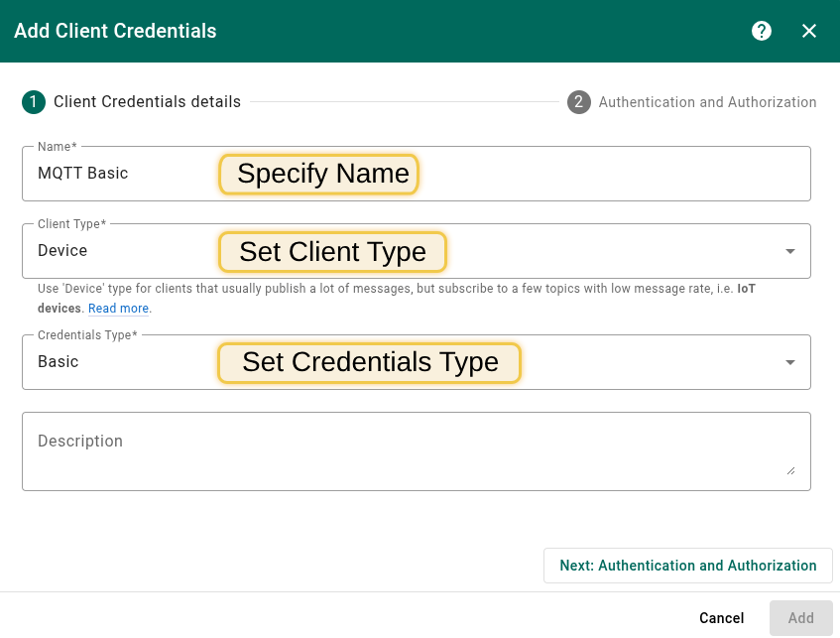Click the Set Credentials Type callout label

coord(369,362)
